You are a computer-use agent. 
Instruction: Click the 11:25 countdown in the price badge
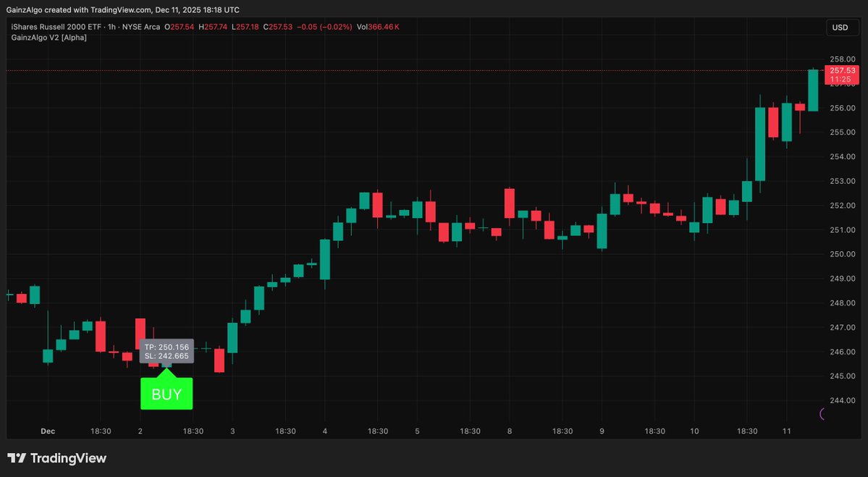[840, 79]
